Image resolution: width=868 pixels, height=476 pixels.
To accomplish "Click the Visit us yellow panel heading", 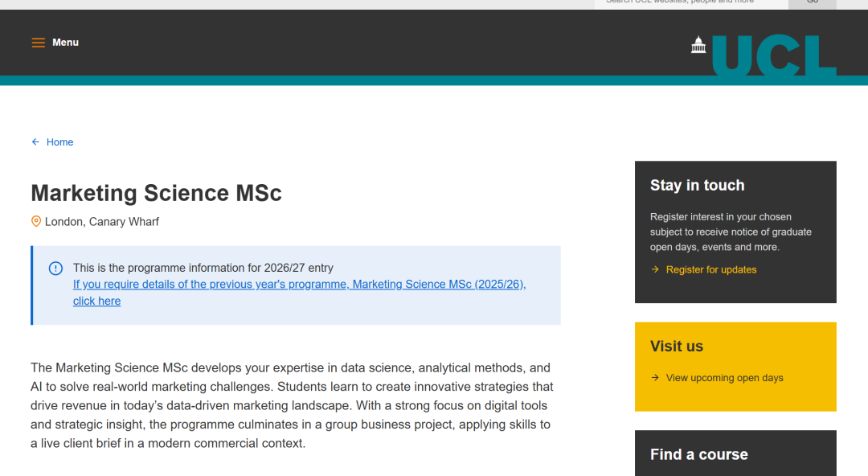I will [676, 347].
